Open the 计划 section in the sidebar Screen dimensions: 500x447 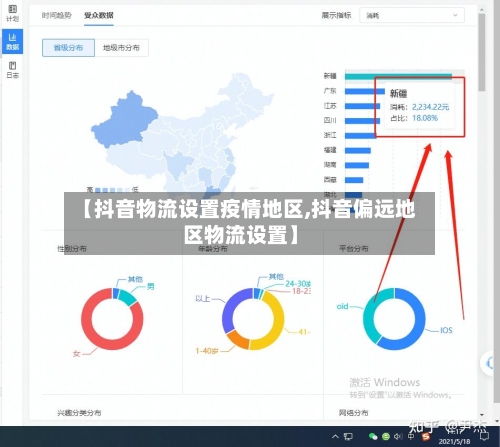pyautogui.click(x=12, y=13)
